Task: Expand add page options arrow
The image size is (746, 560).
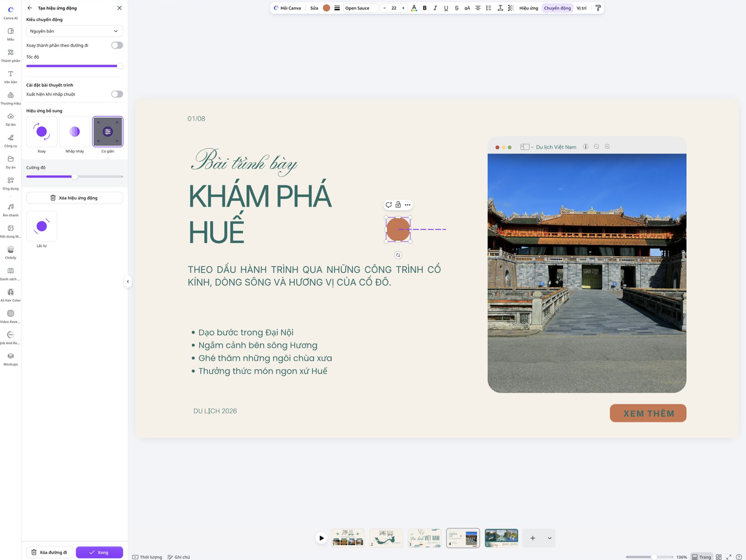Action: tap(549, 538)
